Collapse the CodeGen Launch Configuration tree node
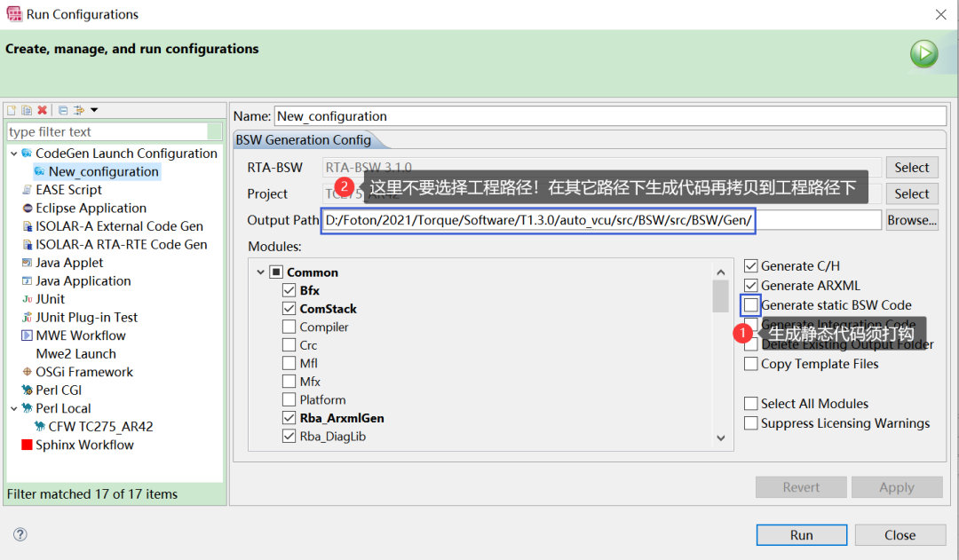Image resolution: width=959 pixels, height=560 pixels. [14, 154]
